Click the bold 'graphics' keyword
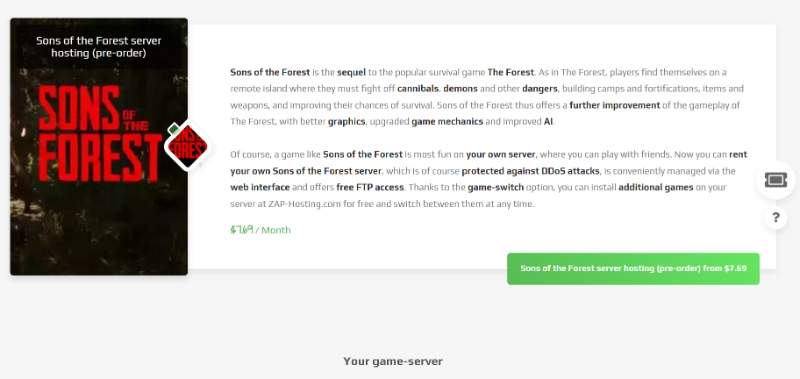The width and height of the screenshot is (800, 379). 346,122
